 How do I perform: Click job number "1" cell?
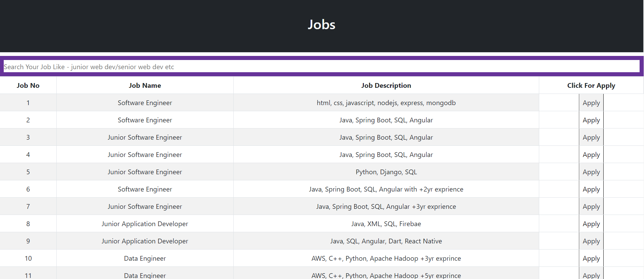pos(28,103)
